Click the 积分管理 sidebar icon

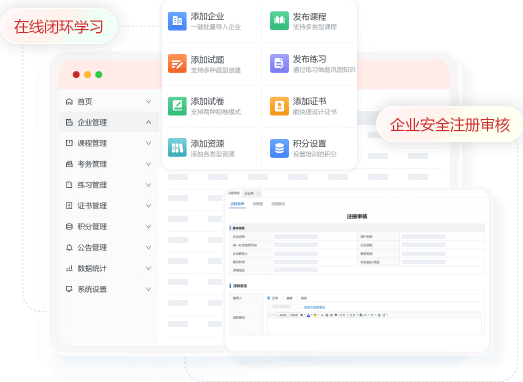click(x=69, y=227)
